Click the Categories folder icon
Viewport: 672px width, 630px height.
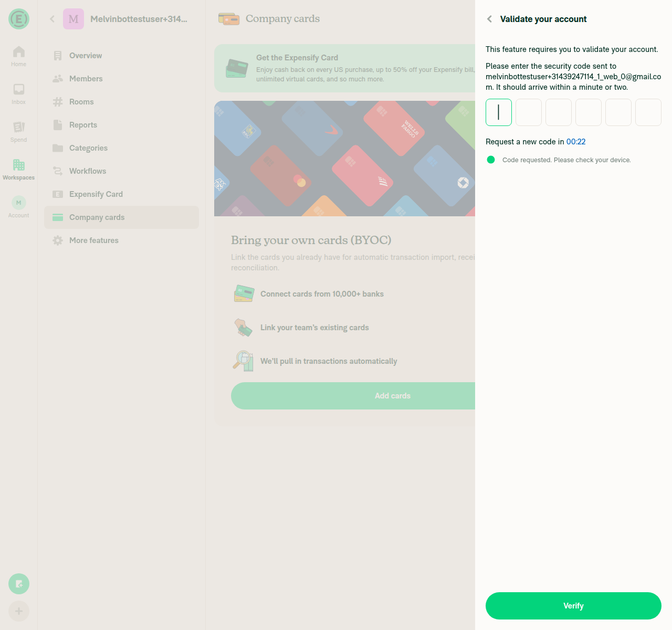pos(58,148)
